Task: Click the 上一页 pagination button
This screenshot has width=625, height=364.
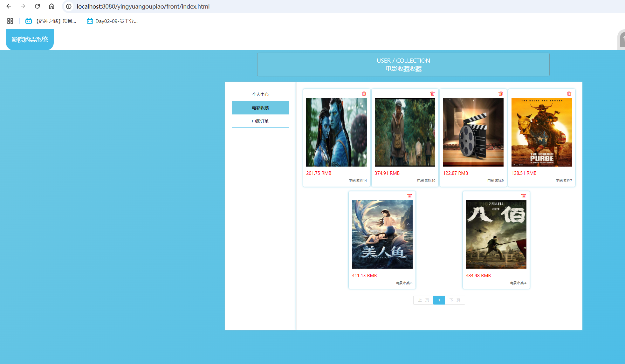Action: [423, 300]
